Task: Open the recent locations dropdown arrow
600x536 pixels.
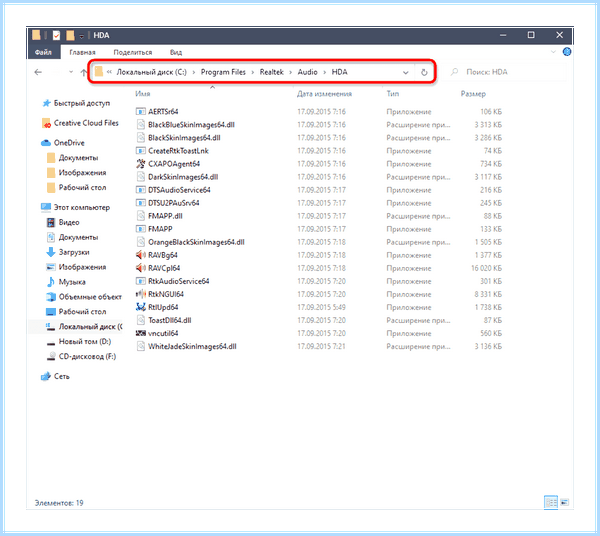Action: click(71, 72)
